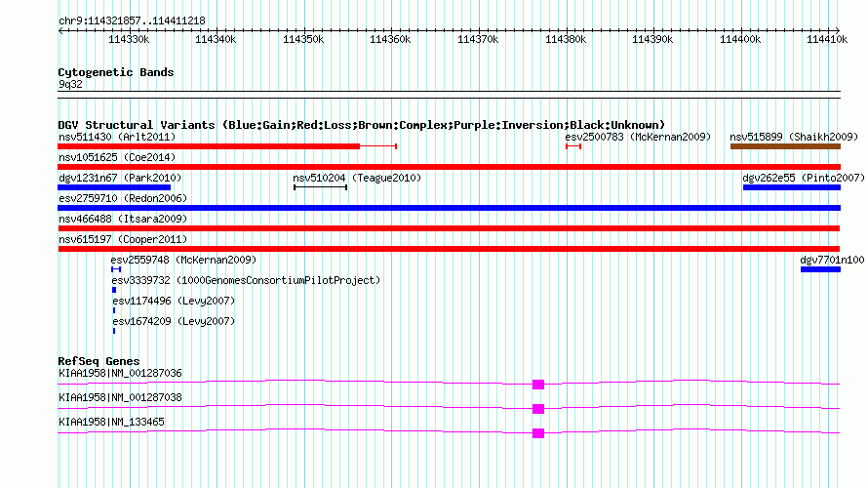This screenshot has height=488, width=868.
Task: Click the esv1674209 (Levy2007) blue marker
Action: click(114, 331)
